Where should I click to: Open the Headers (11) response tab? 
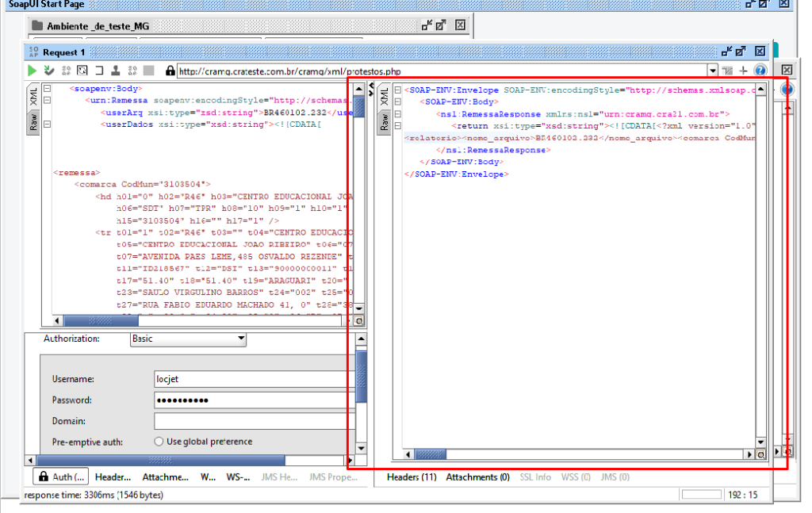point(412,477)
